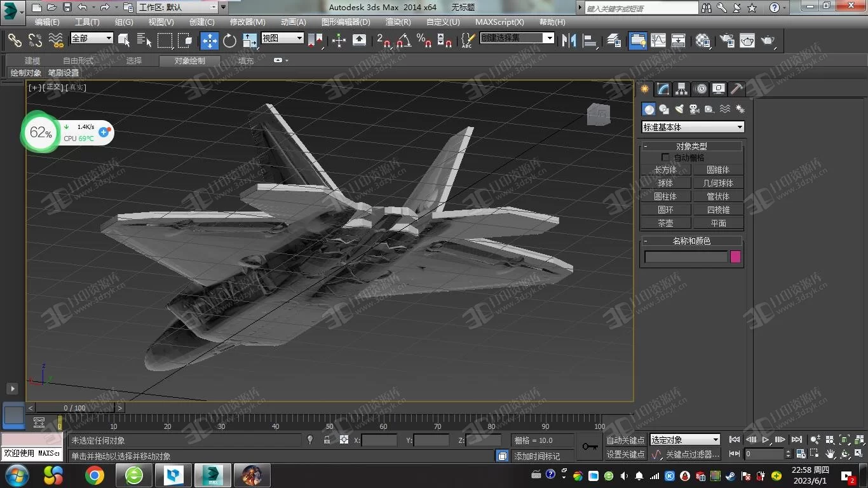The width and height of the screenshot is (868, 488).
Task: Click the 几何球体 geosphere button
Action: 718,183
